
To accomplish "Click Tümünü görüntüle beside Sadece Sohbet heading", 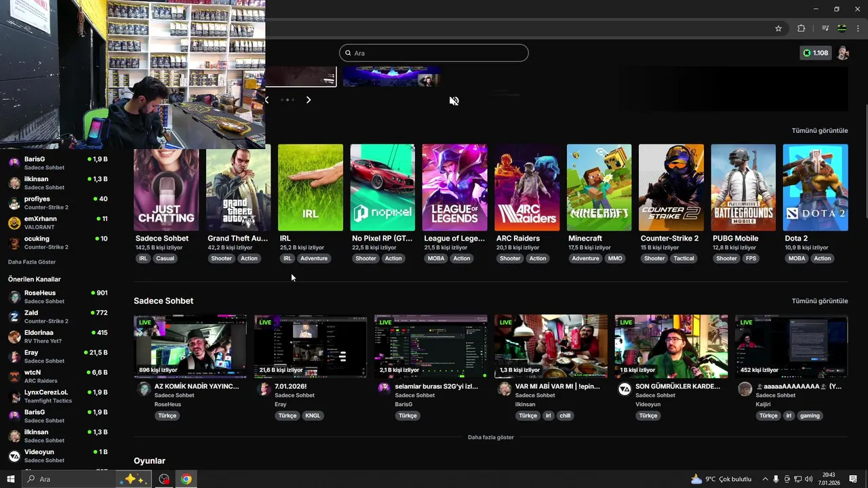I will tap(820, 301).
